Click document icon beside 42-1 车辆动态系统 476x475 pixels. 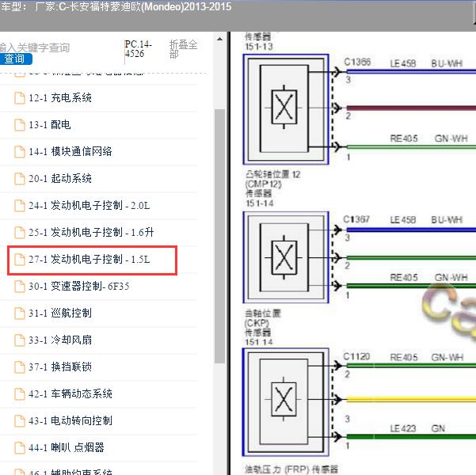click(x=20, y=394)
